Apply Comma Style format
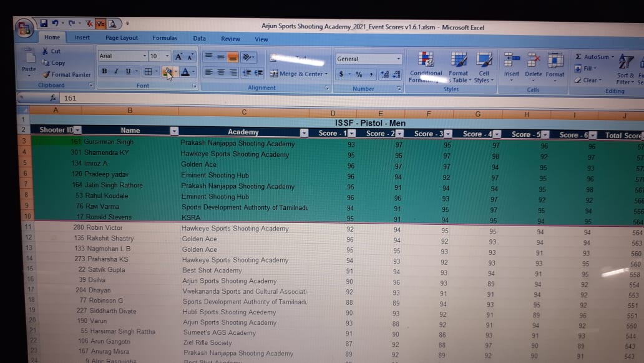Image resolution: width=644 pixels, height=363 pixels. pyautogui.click(x=371, y=75)
